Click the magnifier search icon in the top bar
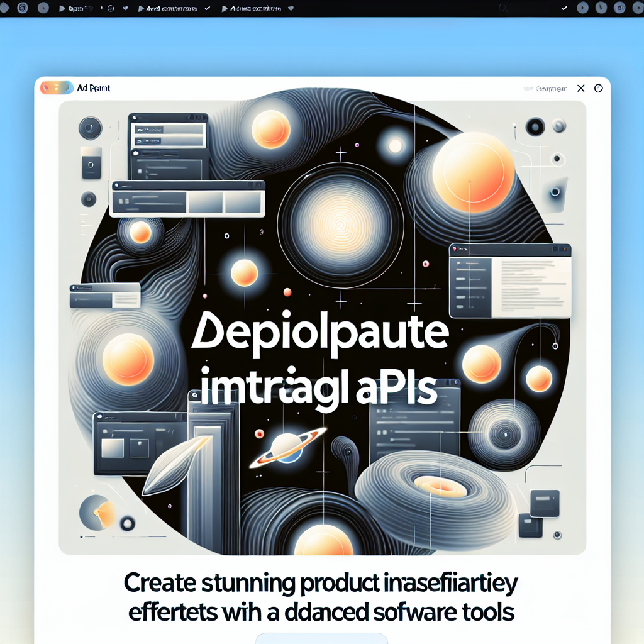The width and height of the screenshot is (644, 644). tap(503, 8)
